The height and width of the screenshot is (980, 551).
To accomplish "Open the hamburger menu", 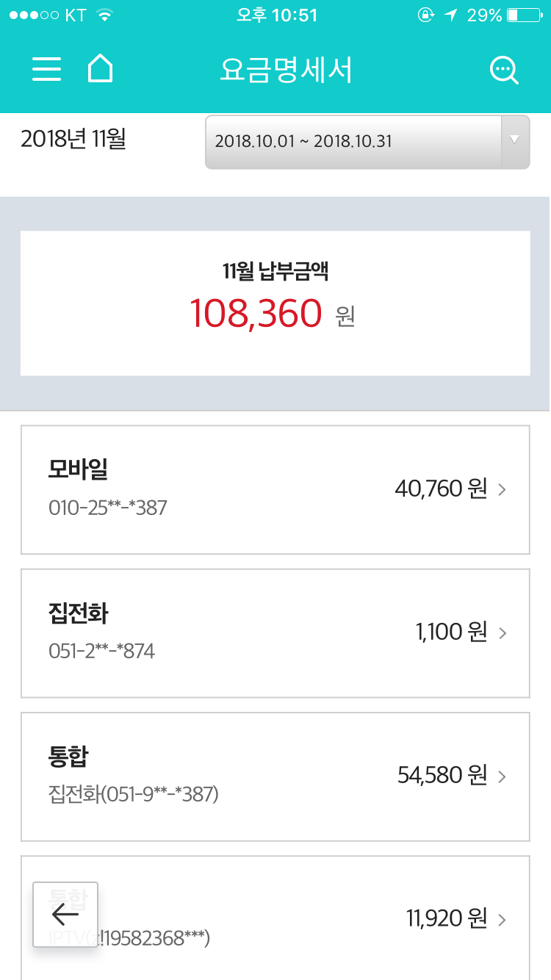I will point(46,69).
